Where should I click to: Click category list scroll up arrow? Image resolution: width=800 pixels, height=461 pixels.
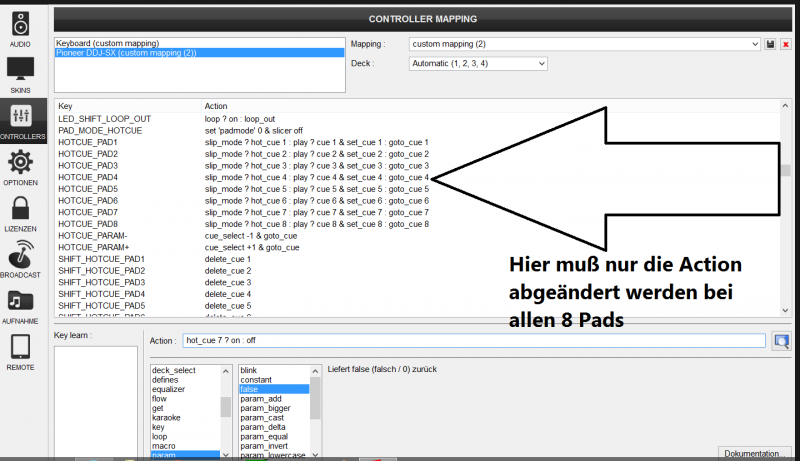(x=226, y=371)
